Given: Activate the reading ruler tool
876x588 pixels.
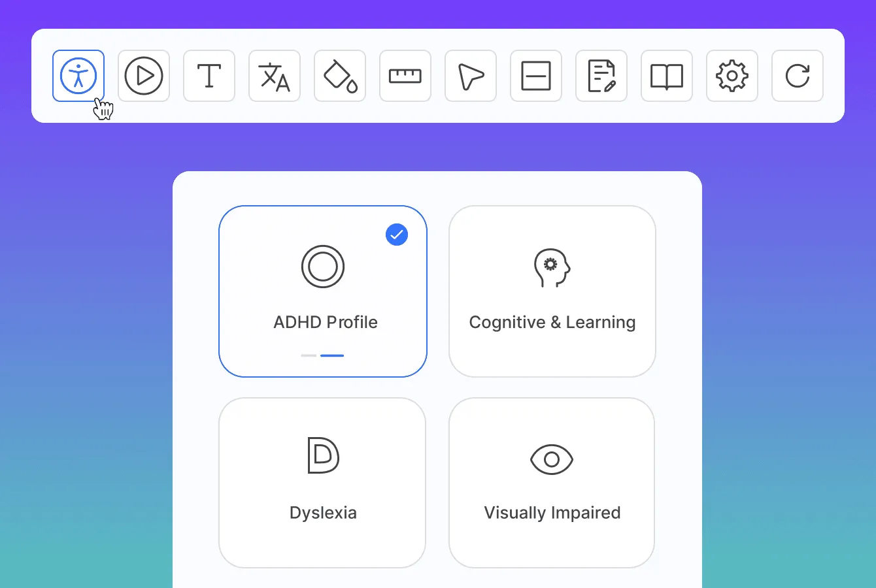Looking at the screenshot, I should pyautogui.click(x=405, y=76).
